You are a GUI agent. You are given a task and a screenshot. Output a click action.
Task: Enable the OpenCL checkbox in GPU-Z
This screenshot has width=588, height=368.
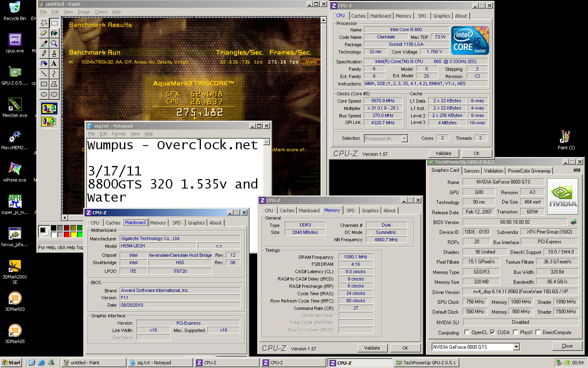coord(467,332)
